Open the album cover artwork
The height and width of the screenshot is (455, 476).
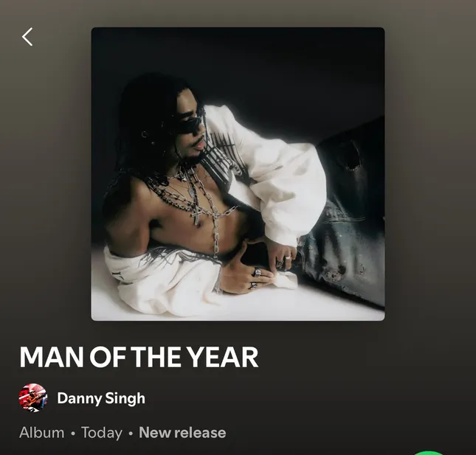[x=238, y=174]
